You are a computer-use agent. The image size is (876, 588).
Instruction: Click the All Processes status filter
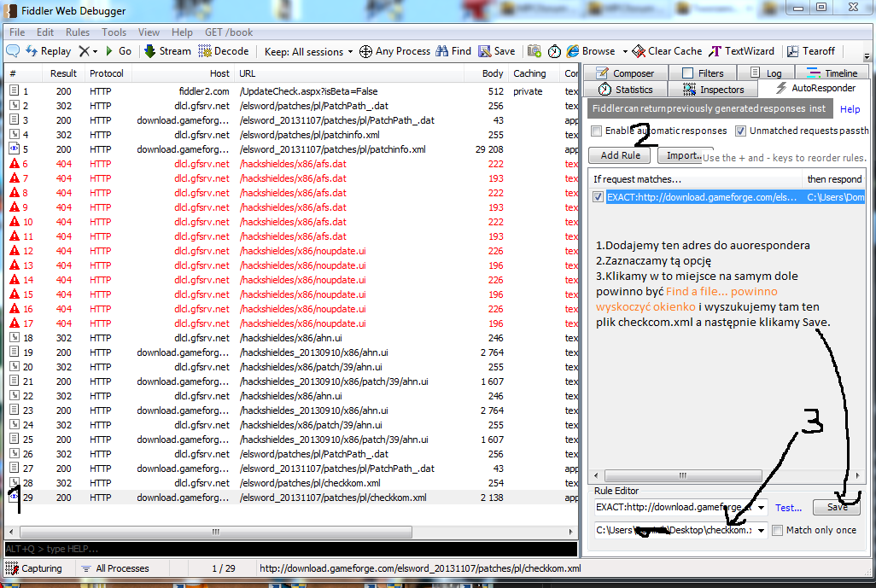coord(115,568)
